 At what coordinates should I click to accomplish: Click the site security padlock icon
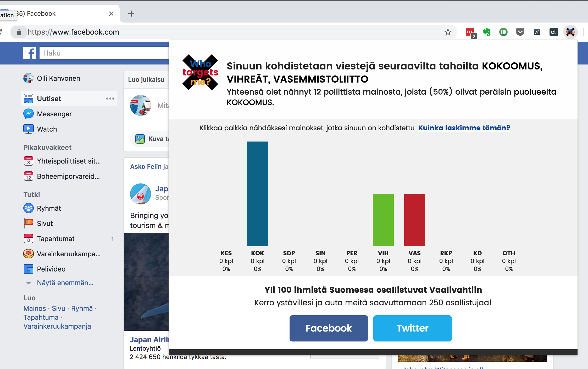pos(19,32)
